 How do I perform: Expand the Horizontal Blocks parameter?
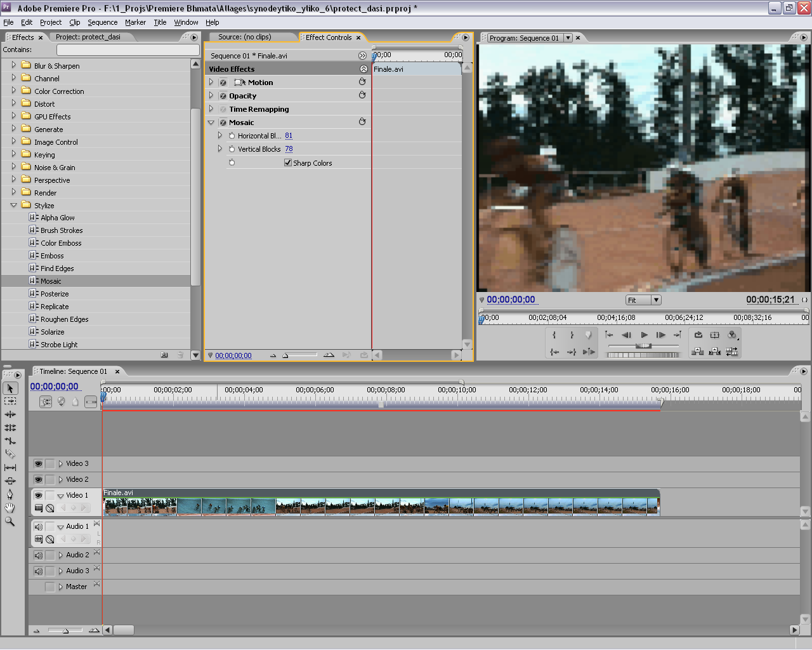(220, 135)
